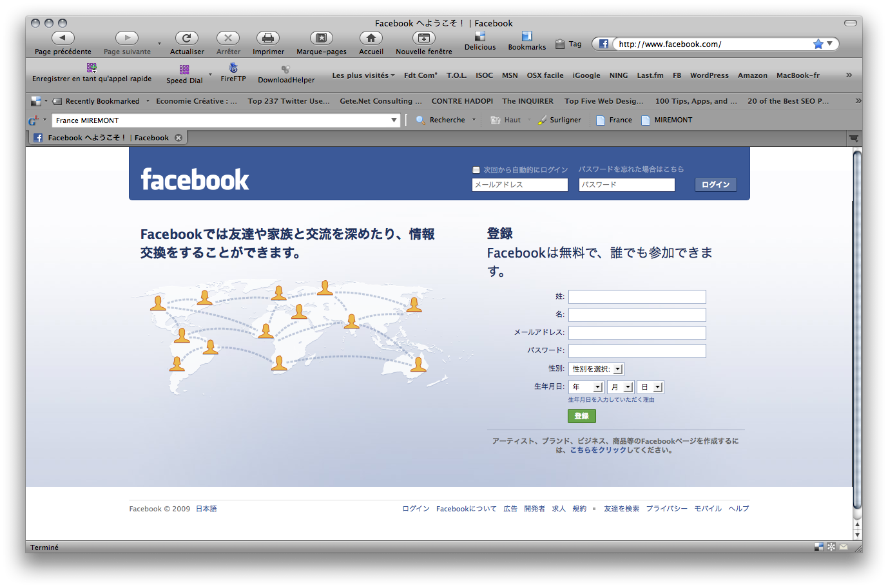Open Nouvelle fenêtre icon
888x588 pixels.
pyautogui.click(x=423, y=38)
